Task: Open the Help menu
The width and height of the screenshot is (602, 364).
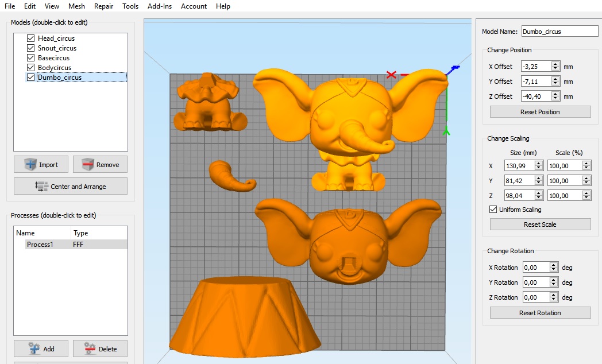Action: pyautogui.click(x=223, y=6)
